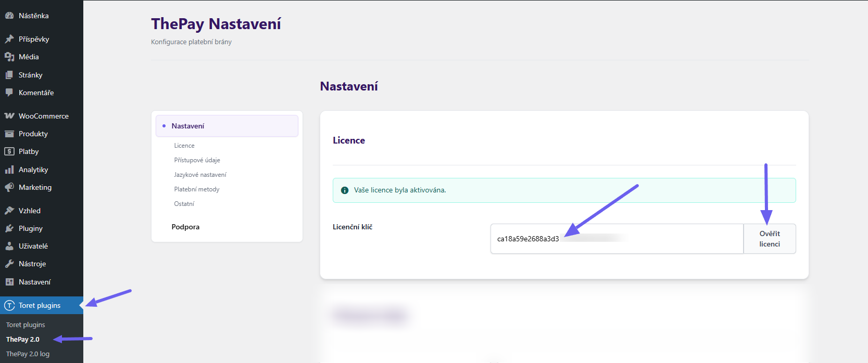Open Nástroje menu item
The width and height of the screenshot is (868, 363).
click(x=42, y=264)
